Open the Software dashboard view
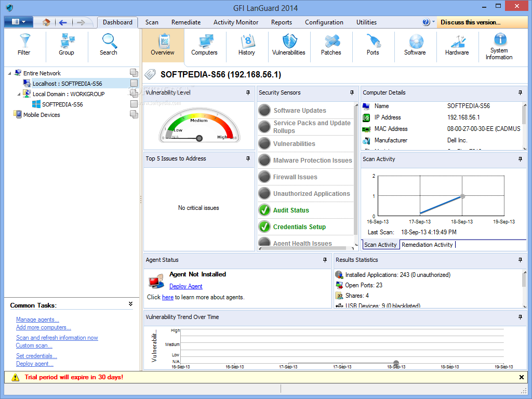 click(x=415, y=45)
